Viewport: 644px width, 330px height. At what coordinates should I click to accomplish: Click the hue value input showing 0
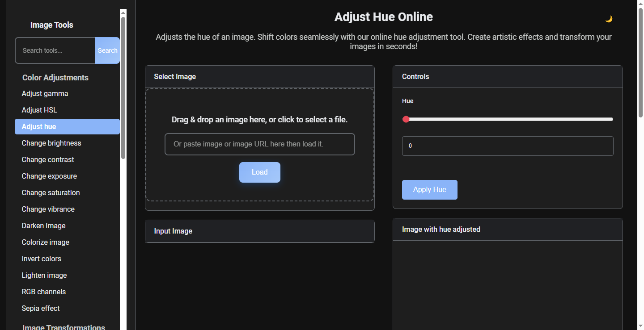(x=508, y=146)
